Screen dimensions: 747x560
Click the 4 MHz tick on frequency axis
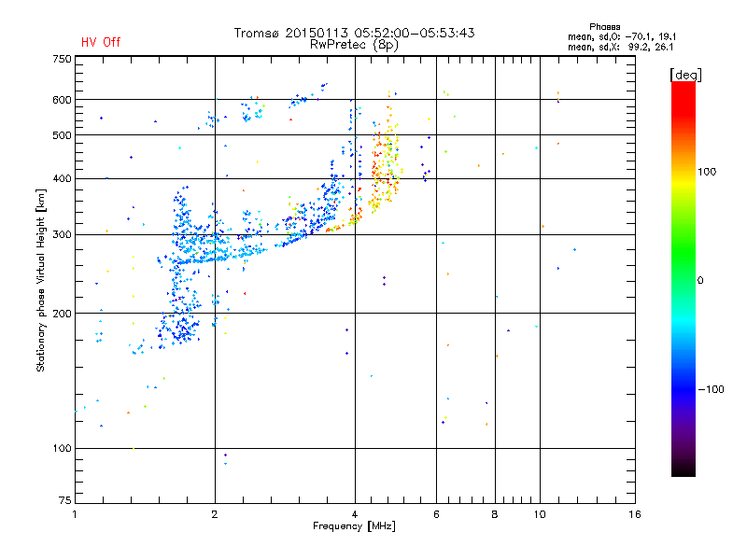click(355, 514)
